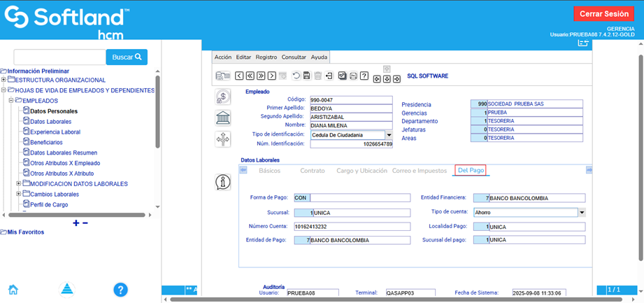Open the Tipo de identificación dropdown

click(389, 135)
